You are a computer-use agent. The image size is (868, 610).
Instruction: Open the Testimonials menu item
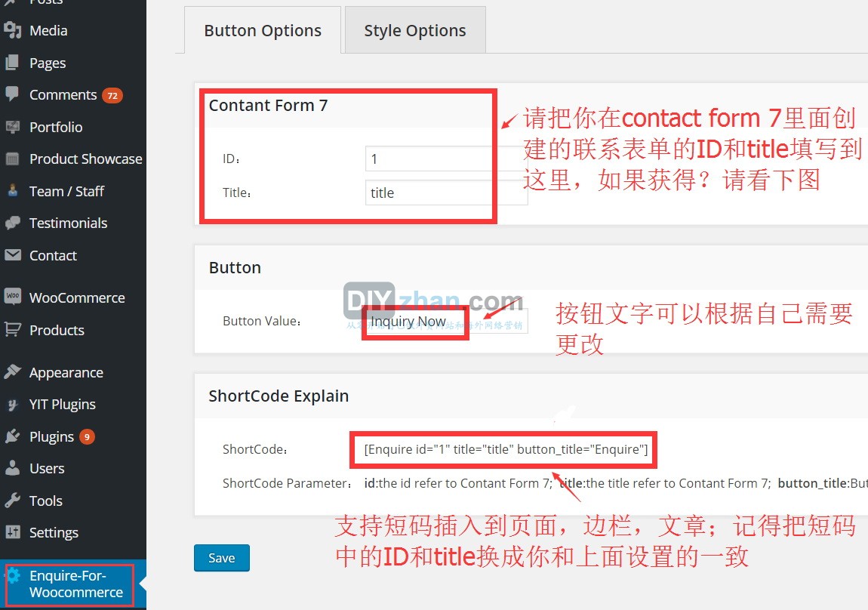[68, 223]
